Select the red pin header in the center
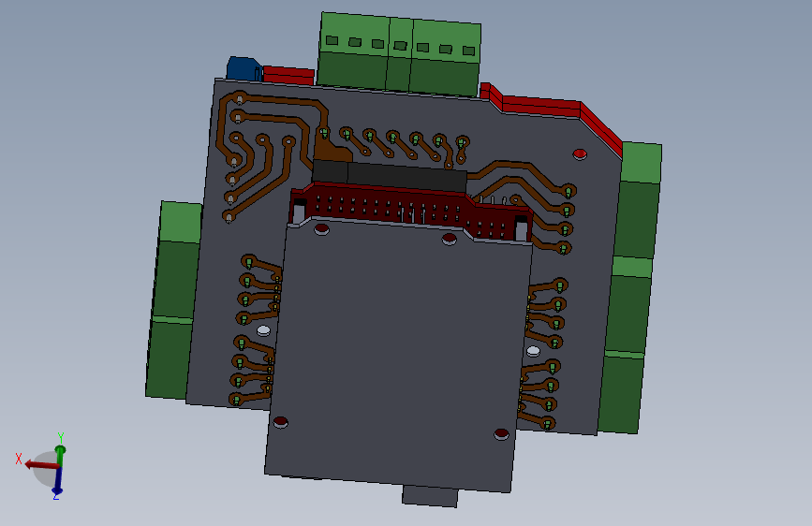Screen dimensions: 812x526 tap(412, 212)
